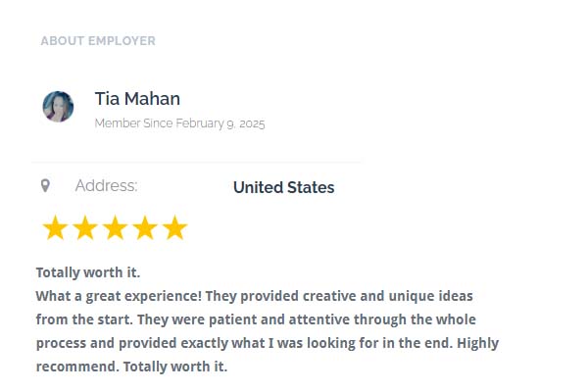Click the word Highly ending the third line
The width and height of the screenshot is (588, 392).
point(478,343)
